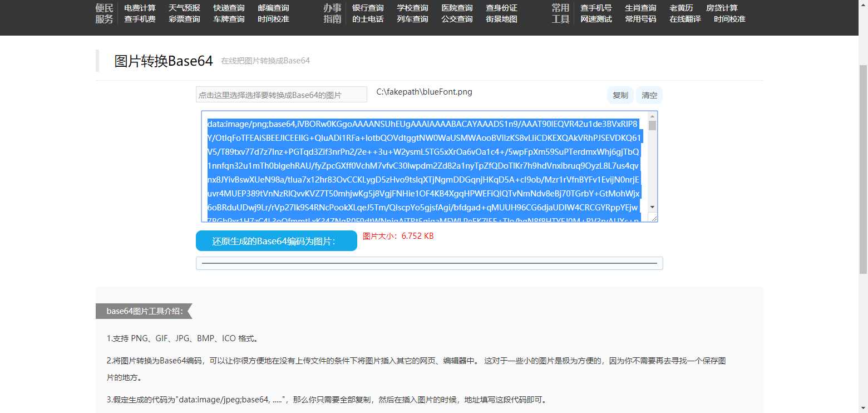Open the 列车查询 link
This screenshot has height=413, width=868.
click(x=412, y=19)
